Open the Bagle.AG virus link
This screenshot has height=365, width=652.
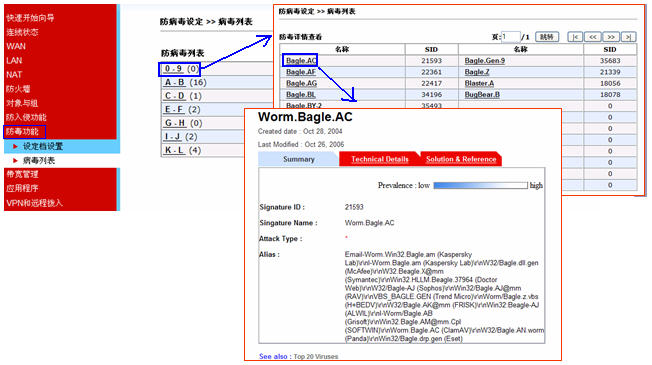coord(301,83)
